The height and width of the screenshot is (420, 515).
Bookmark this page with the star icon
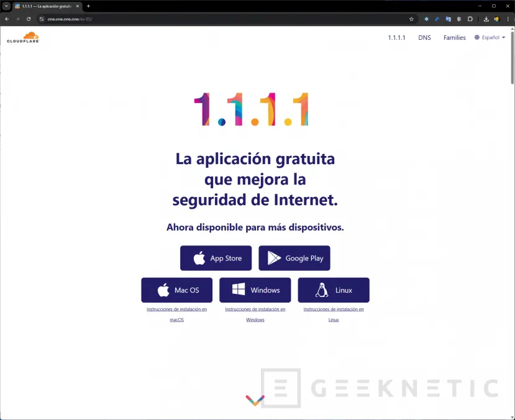(x=411, y=19)
